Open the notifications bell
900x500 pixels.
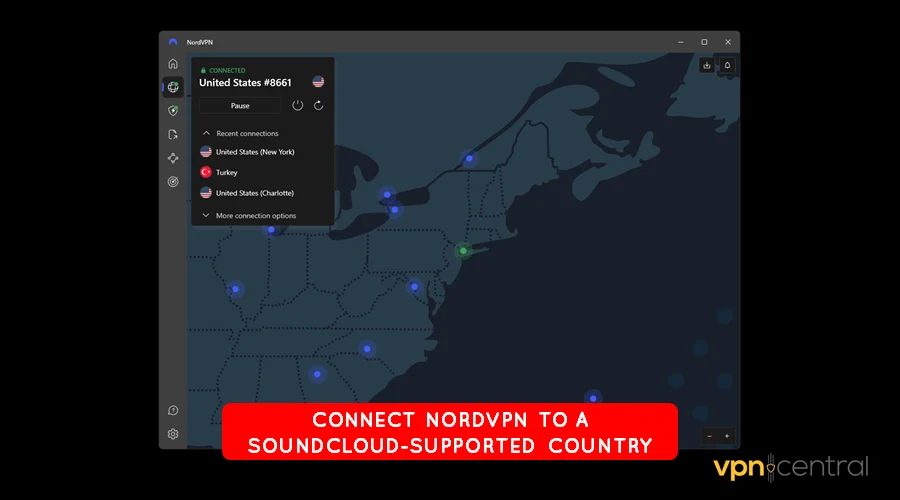click(x=727, y=65)
